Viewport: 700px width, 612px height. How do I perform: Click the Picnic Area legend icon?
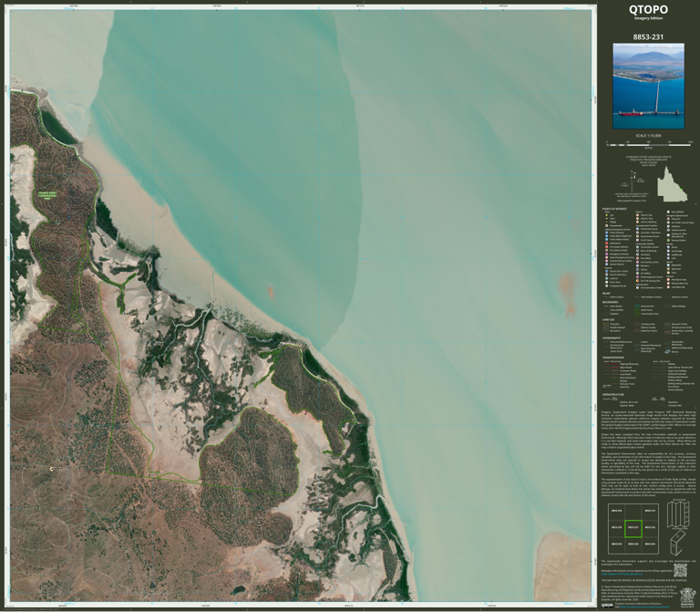pos(607,283)
